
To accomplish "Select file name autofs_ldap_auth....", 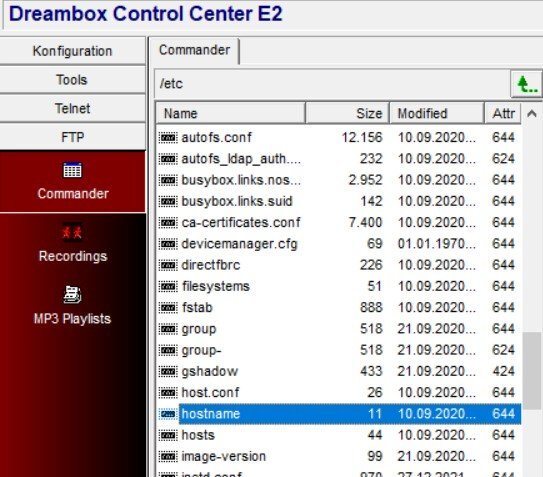I will tap(241, 159).
